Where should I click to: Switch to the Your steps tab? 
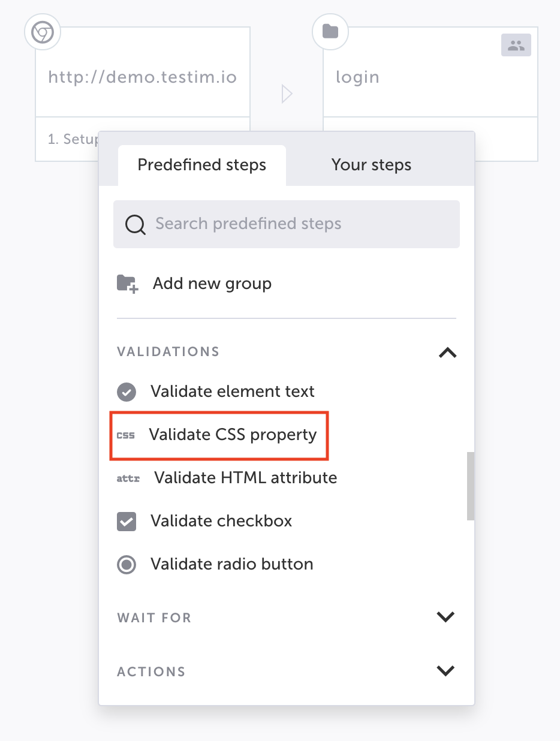(372, 165)
